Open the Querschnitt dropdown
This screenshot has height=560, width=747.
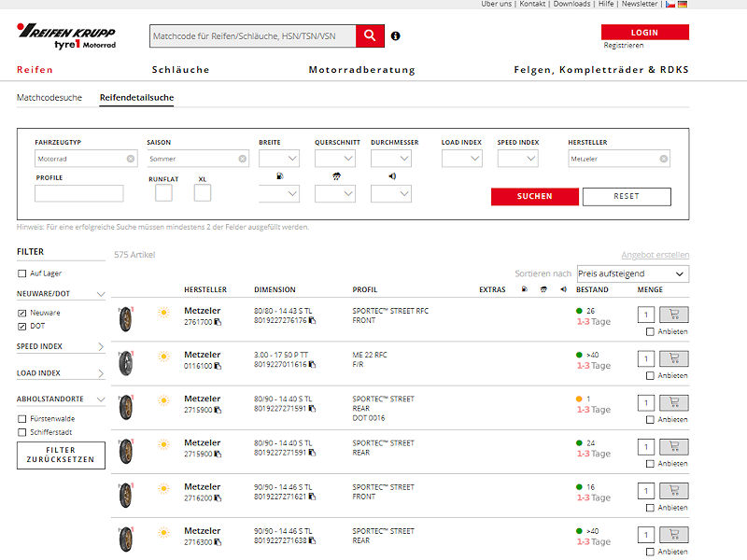335,159
